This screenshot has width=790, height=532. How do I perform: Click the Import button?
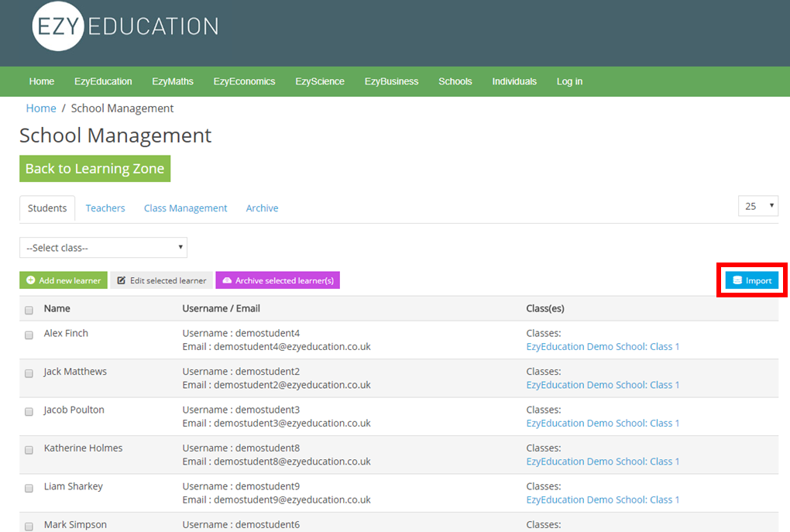752,280
